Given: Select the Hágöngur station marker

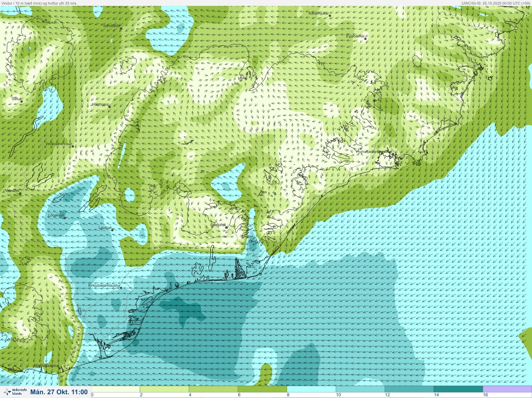Looking at the screenshot, I should coord(110,107).
